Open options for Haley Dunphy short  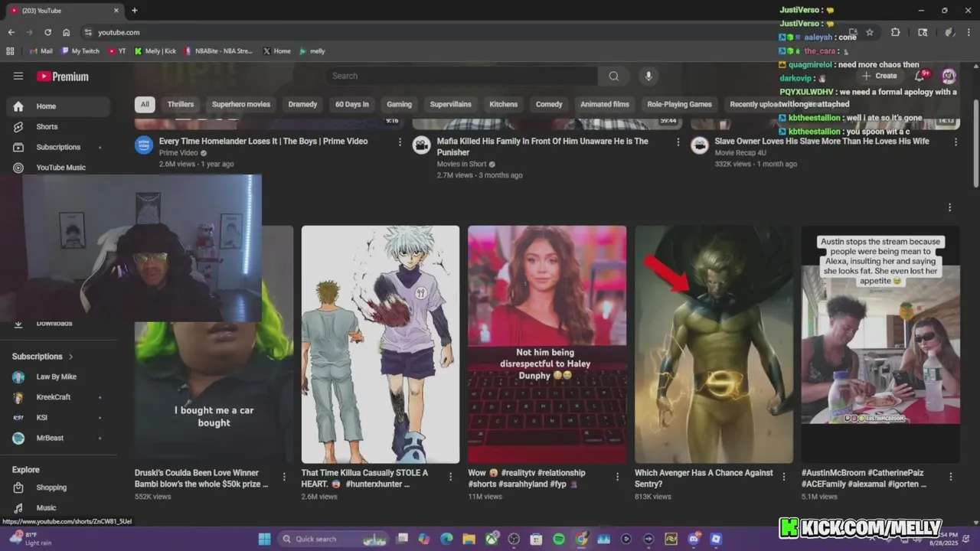[617, 477]
